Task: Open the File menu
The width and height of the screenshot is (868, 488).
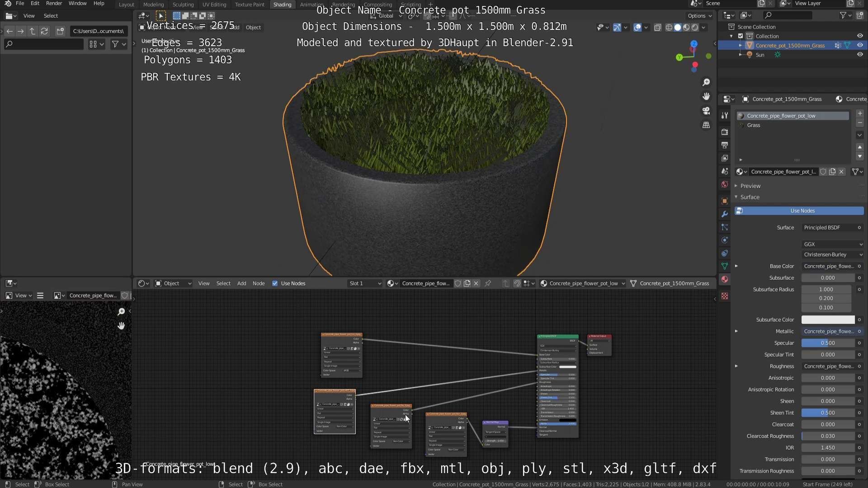Action: tap(20, 4)
